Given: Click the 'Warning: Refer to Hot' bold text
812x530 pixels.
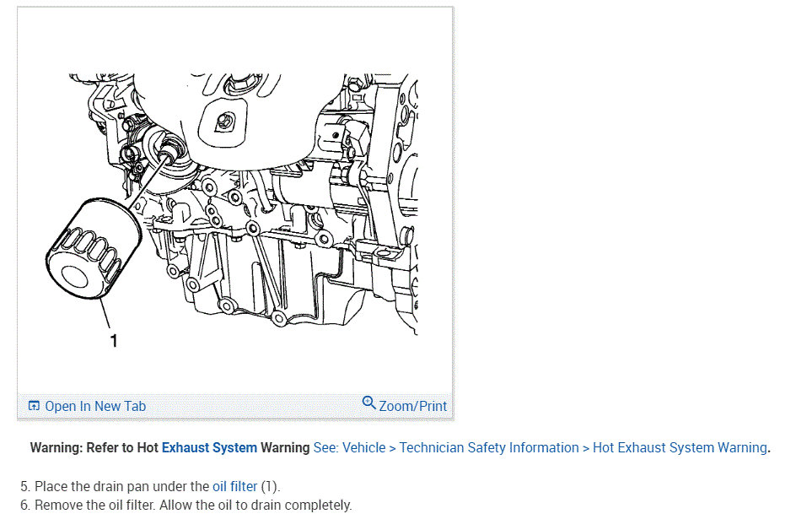Looking at the screenshot, I should click(94, 447).
